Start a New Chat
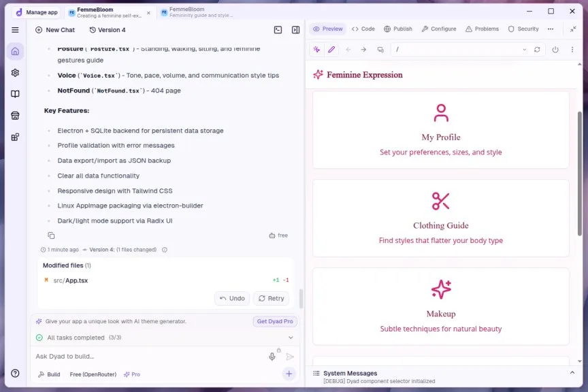The image size is (588, 392). click(55, 30)
